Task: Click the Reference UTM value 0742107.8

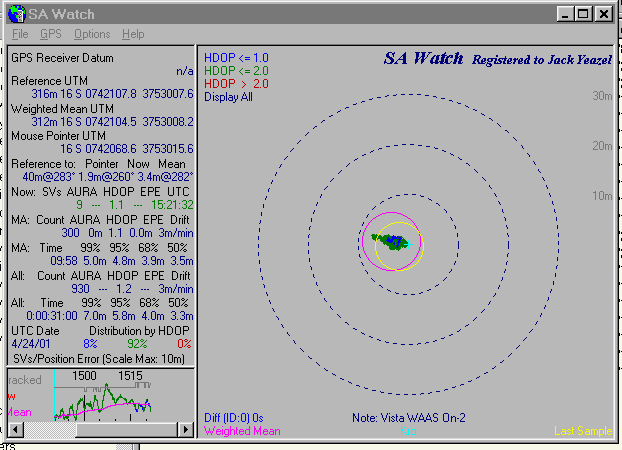Action: 111,94
